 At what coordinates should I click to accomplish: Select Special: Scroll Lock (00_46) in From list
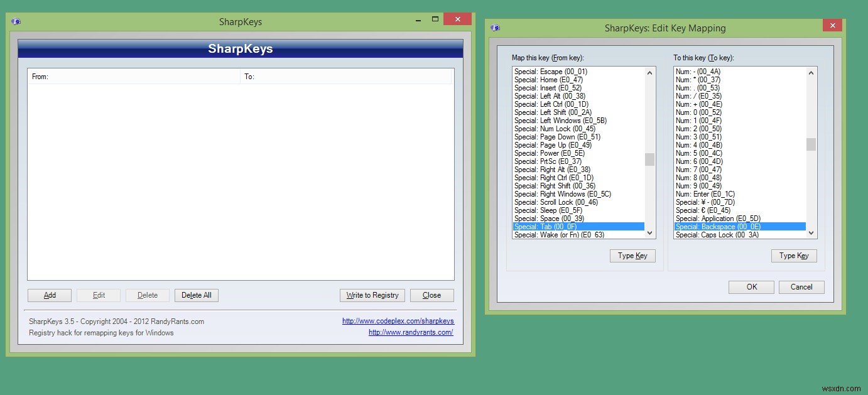click(x=578, y=202)
